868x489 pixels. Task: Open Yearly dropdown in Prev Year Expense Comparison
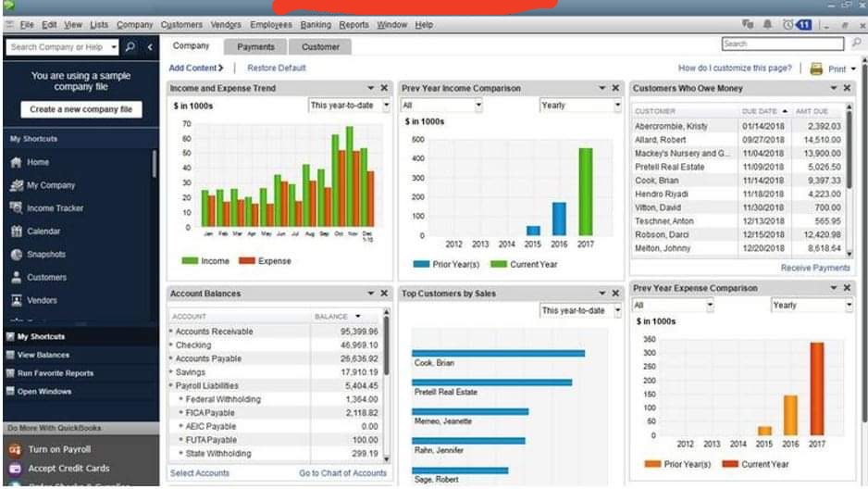(812, 305)
